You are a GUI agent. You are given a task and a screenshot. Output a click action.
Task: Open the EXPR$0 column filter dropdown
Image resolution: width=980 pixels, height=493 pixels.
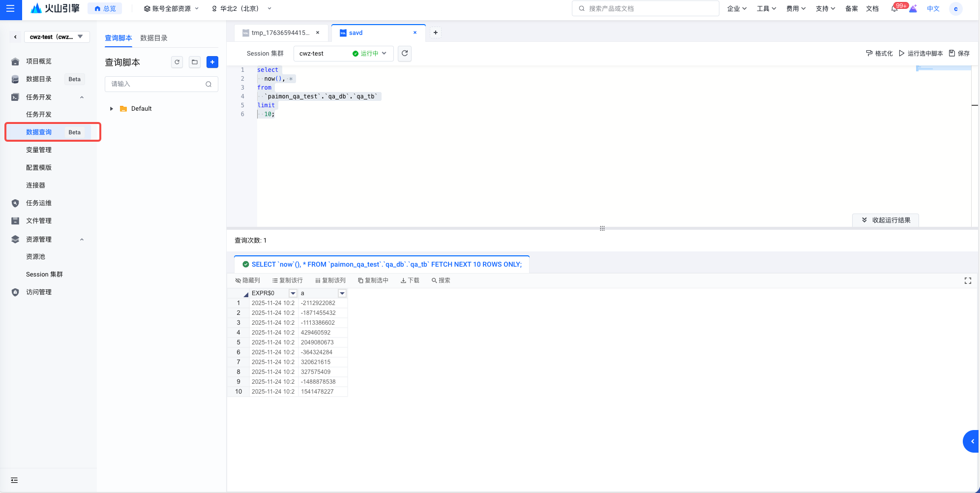coord(293,293)
